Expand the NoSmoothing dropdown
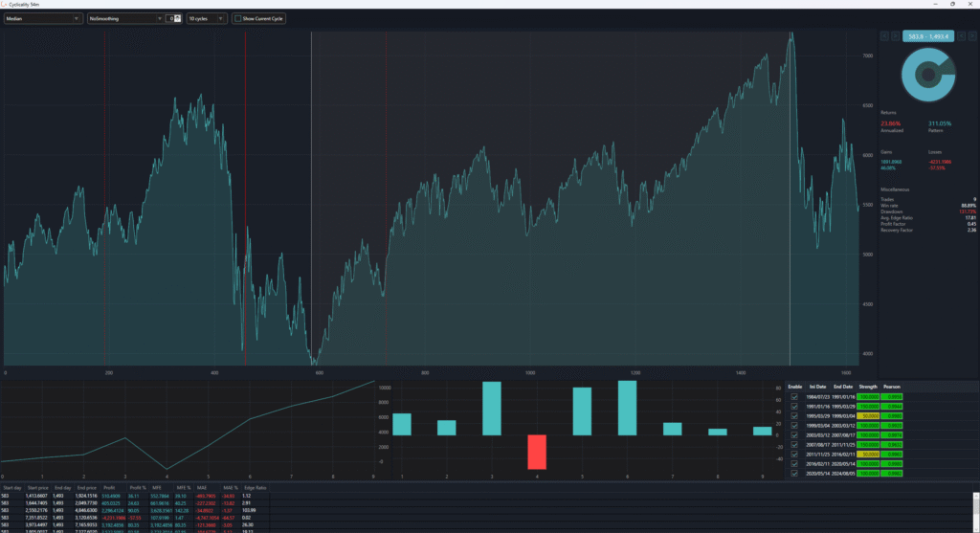 click(x=124, y=18)
